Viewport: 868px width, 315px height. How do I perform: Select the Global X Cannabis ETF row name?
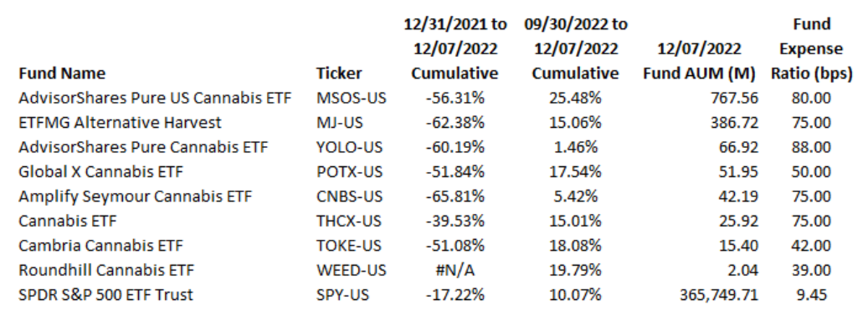100,172
